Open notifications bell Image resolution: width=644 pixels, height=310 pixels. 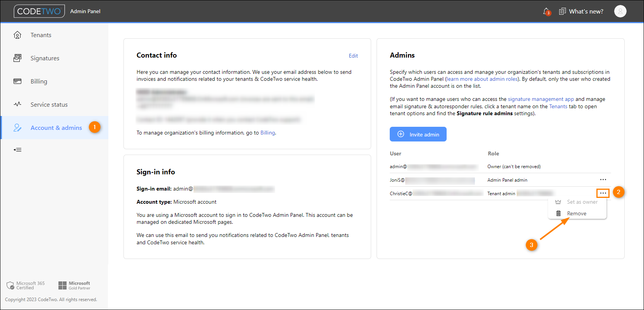tap(546, 12)
